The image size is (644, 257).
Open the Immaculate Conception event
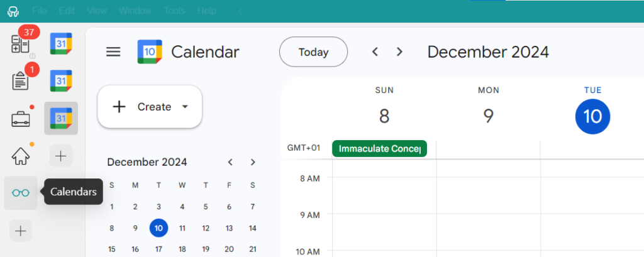tap(379, 149)
